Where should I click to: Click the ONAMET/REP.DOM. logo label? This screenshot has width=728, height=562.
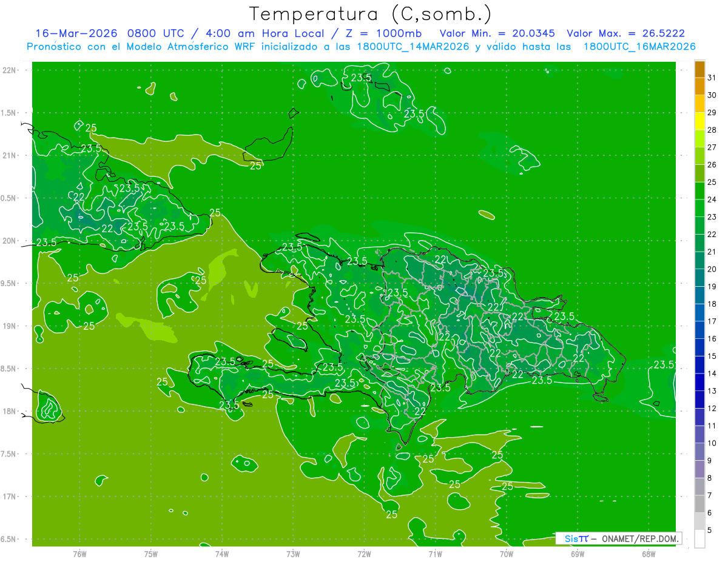coord(639,538)
